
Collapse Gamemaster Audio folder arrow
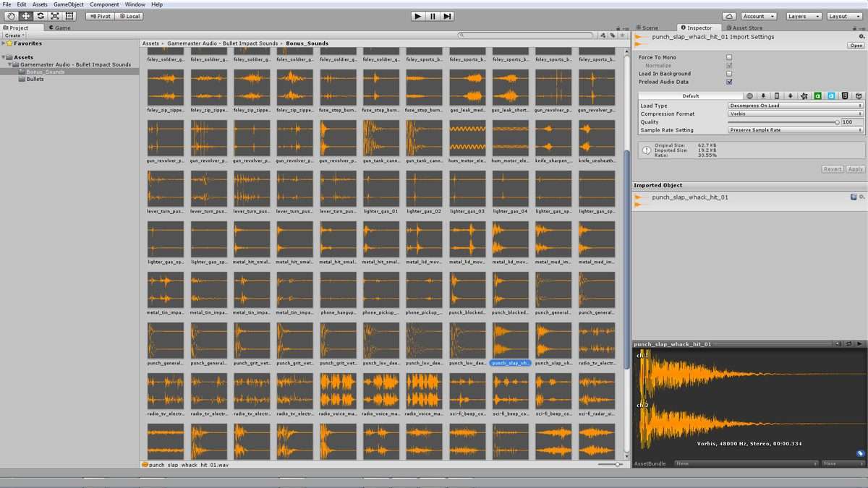point(10,64)
